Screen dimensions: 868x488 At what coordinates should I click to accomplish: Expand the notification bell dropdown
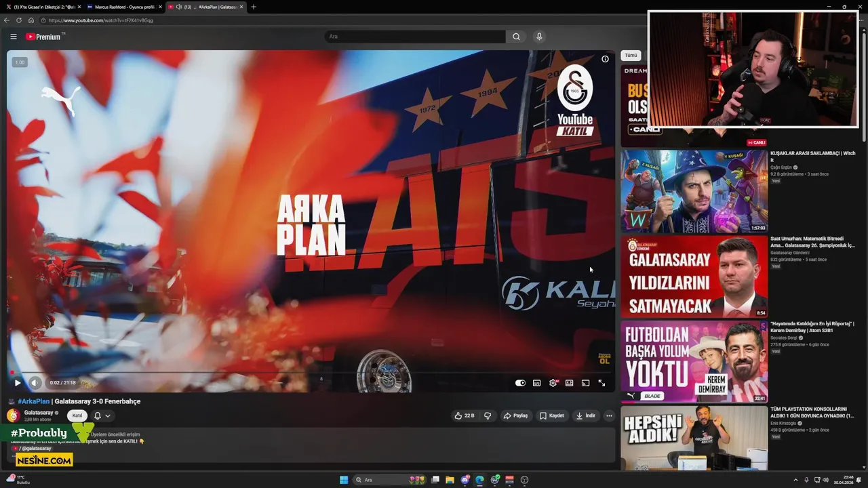102,415
